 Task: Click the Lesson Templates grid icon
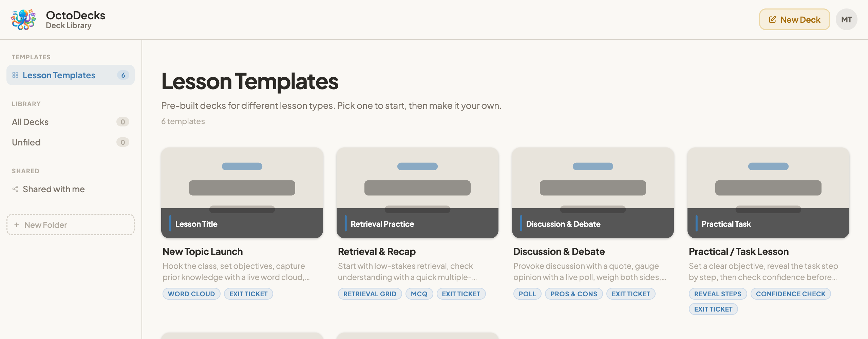coord(15,75)
